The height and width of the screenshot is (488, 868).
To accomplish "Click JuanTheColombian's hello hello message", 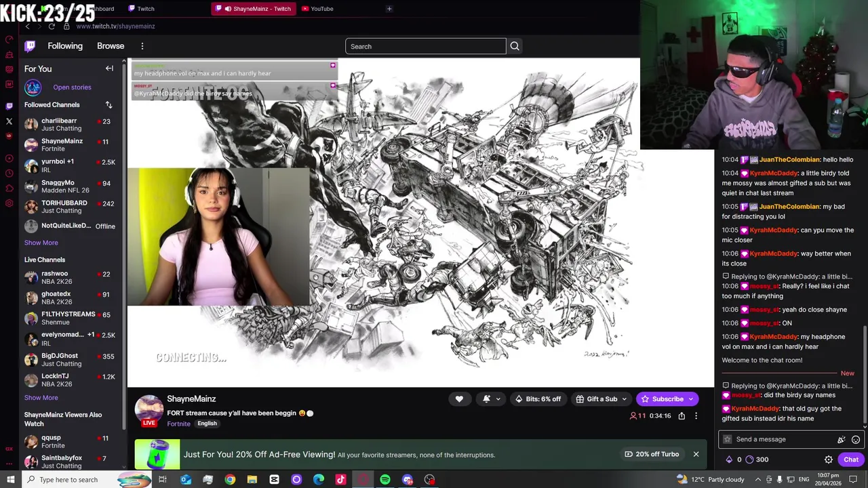I will click(x=787, y=159).
